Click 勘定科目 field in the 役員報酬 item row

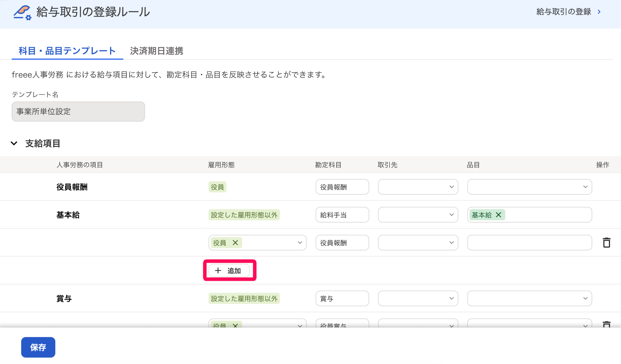coord(342,187)
